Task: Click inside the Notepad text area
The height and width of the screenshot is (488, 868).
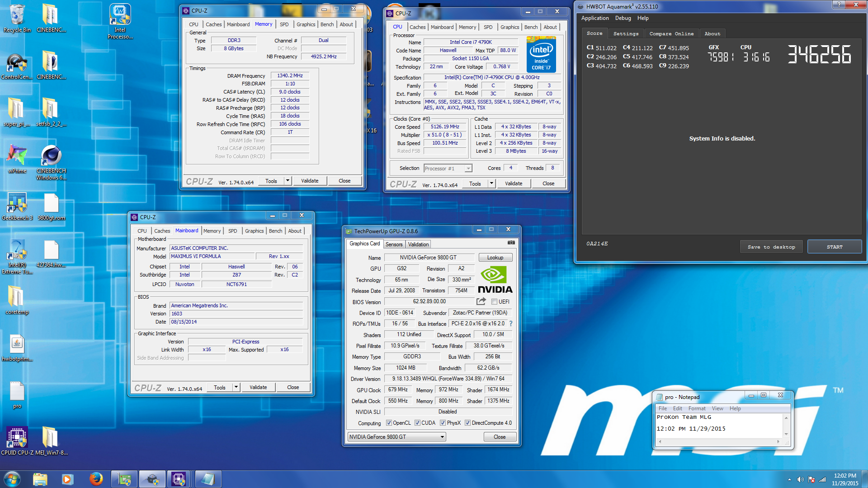Action: tap(719, 426)
